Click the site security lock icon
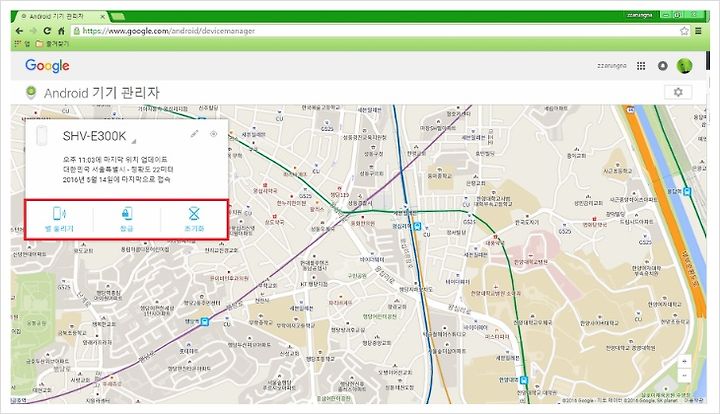 point(77,31)
